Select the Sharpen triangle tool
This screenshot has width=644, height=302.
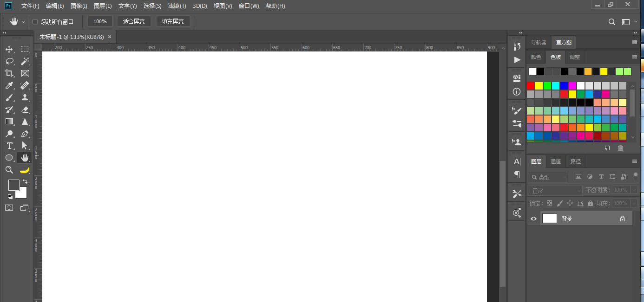25,122
